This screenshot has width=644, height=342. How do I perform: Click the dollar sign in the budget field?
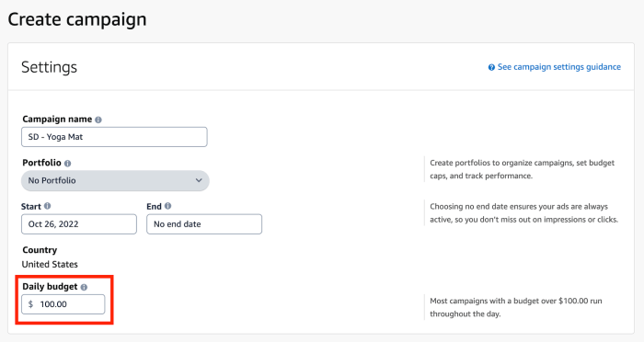30,304
